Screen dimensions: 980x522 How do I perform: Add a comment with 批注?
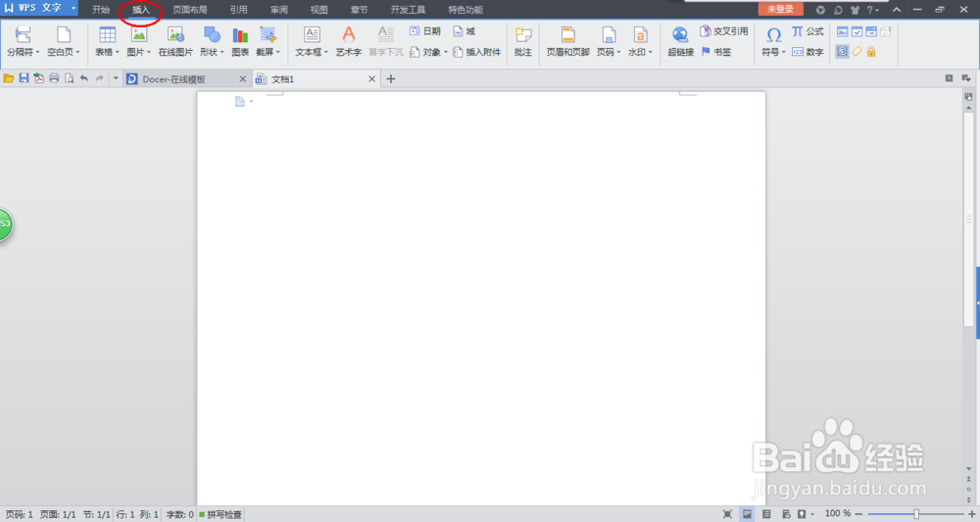(523, 42)
